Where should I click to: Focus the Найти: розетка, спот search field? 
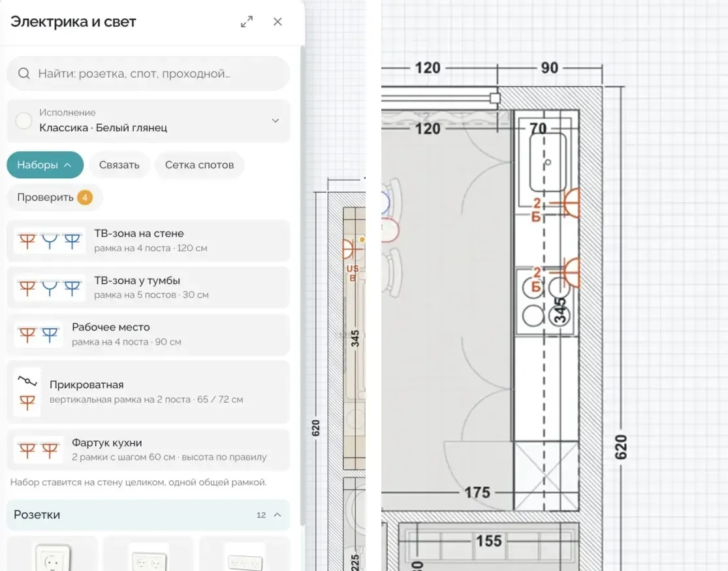[148, 73]
